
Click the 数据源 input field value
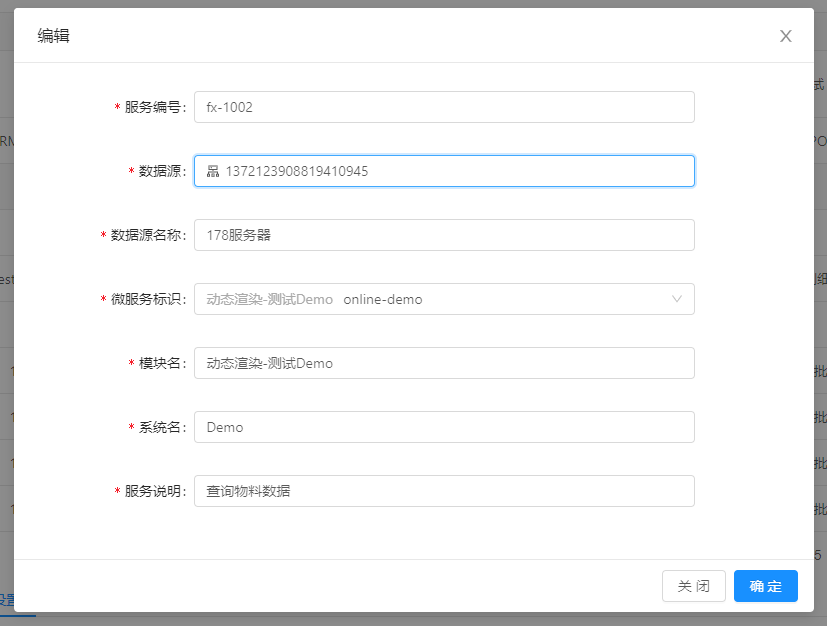pyautogui.click(x=444, y=171)
